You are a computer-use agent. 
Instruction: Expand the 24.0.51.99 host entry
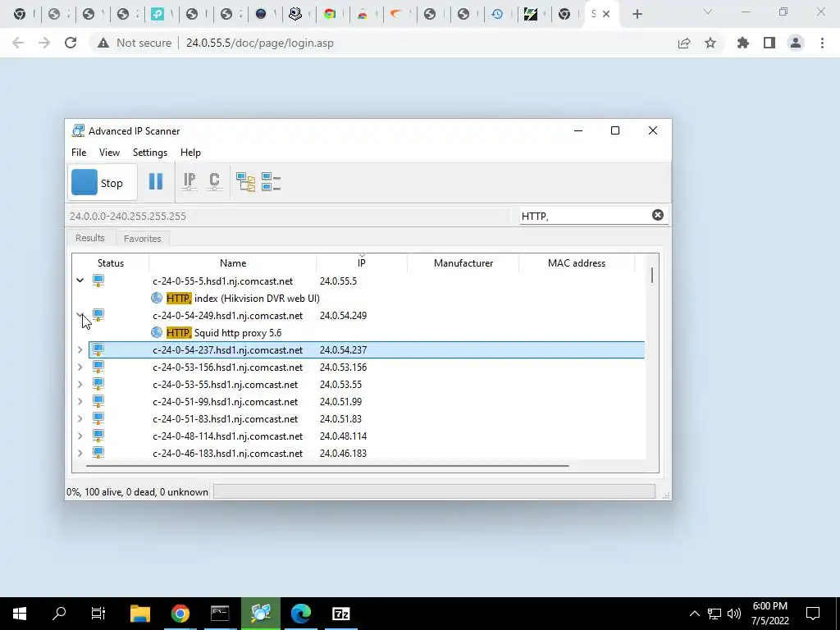80,401
